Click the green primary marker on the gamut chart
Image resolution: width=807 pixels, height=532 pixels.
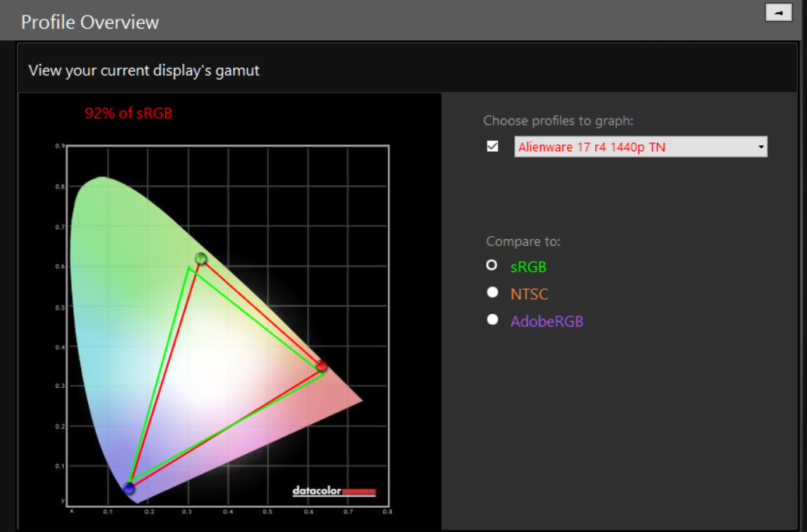tap(201, 259)
